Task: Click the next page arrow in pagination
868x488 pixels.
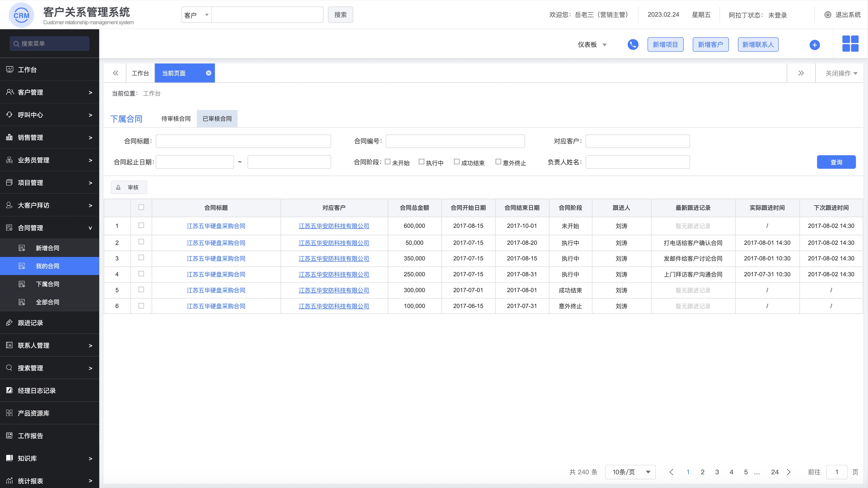Action: click(788, 472)
